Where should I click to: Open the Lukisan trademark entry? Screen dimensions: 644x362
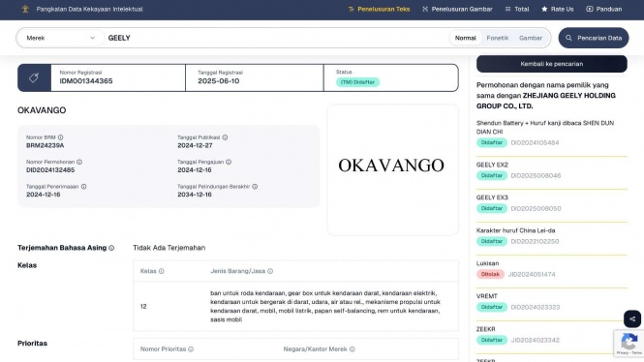click(487, 263)
